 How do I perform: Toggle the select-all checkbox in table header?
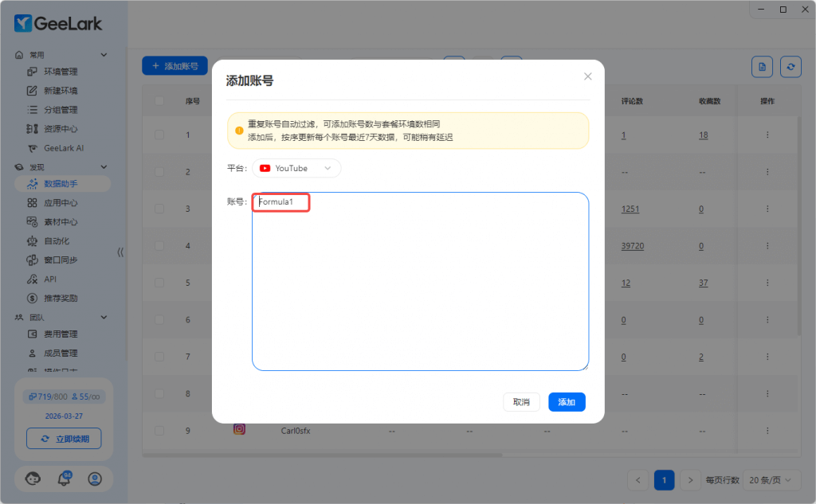click(x=159, y=101)
